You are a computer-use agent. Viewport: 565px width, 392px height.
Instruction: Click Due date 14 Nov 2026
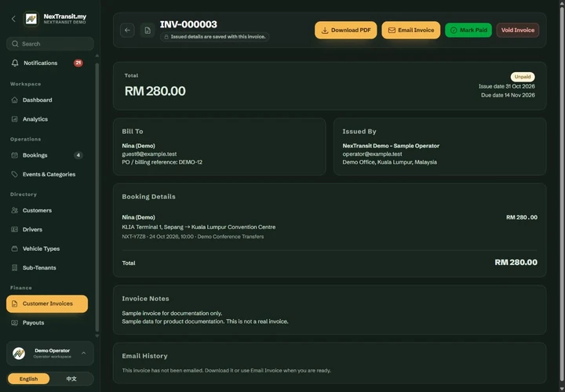point(508,96)
